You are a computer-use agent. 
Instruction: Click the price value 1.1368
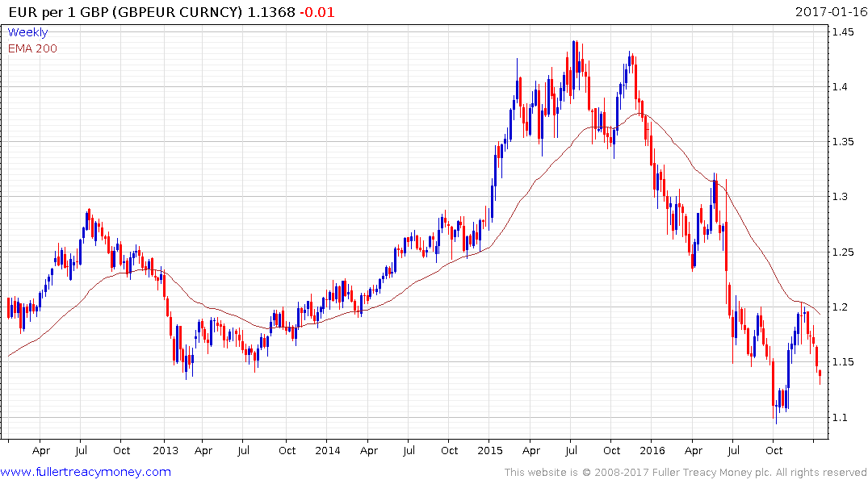(x=271, y=12)
